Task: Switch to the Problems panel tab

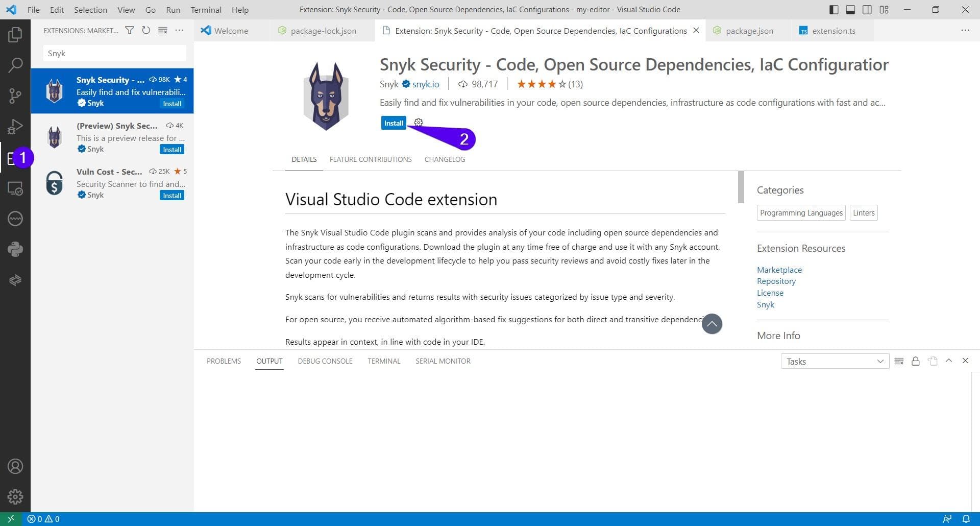Action: [224, 361]
